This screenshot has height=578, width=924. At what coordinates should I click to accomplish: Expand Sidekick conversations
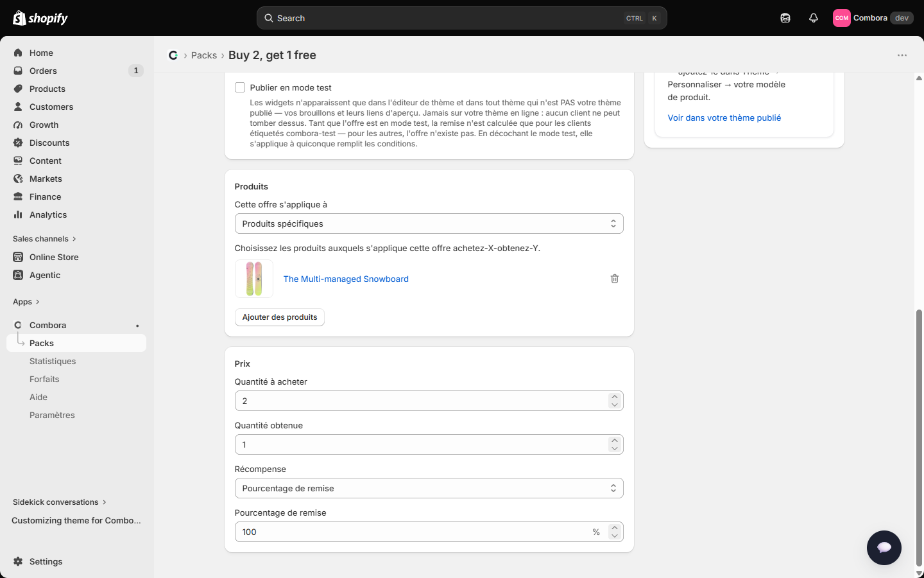click(60, 502)
